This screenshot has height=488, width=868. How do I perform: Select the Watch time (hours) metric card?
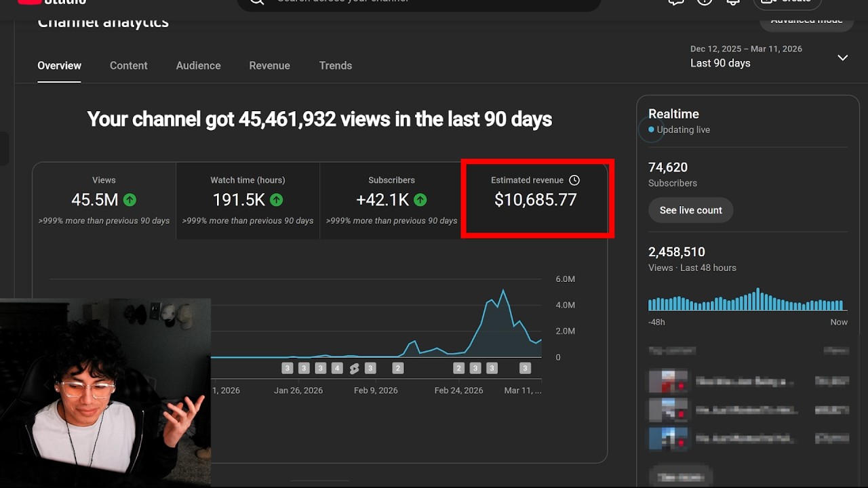248,201
